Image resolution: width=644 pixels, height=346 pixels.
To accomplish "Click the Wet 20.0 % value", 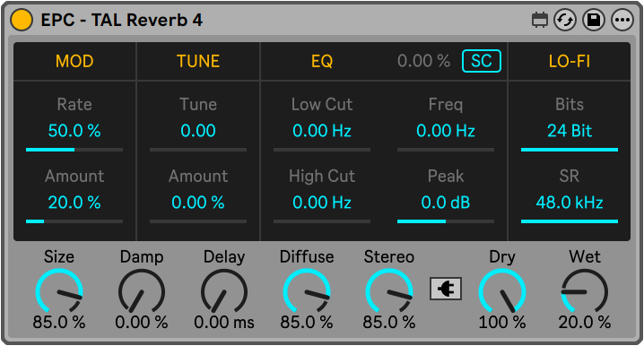I will [x=585, y=322].
